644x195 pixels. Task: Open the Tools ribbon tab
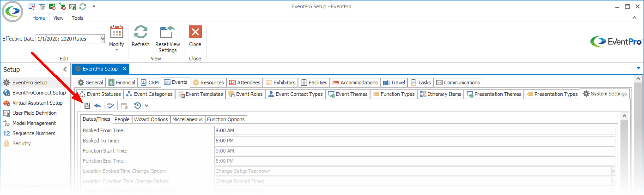point(78,18)
